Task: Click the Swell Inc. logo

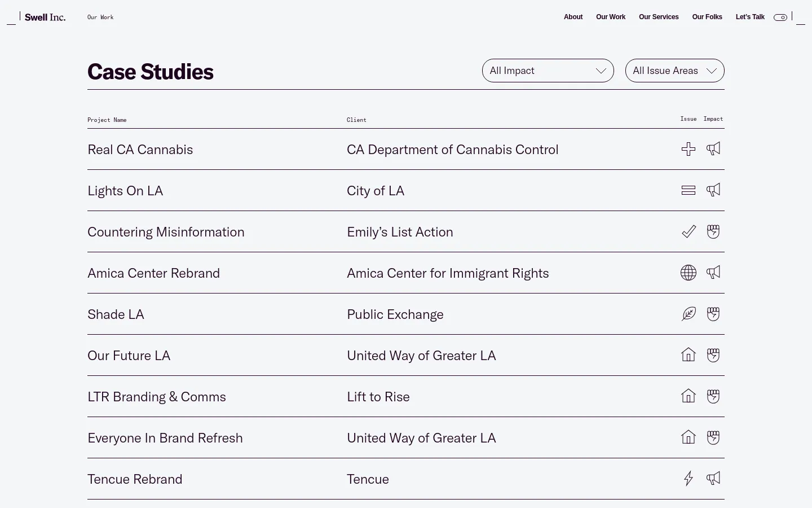Action: point(45,17)
